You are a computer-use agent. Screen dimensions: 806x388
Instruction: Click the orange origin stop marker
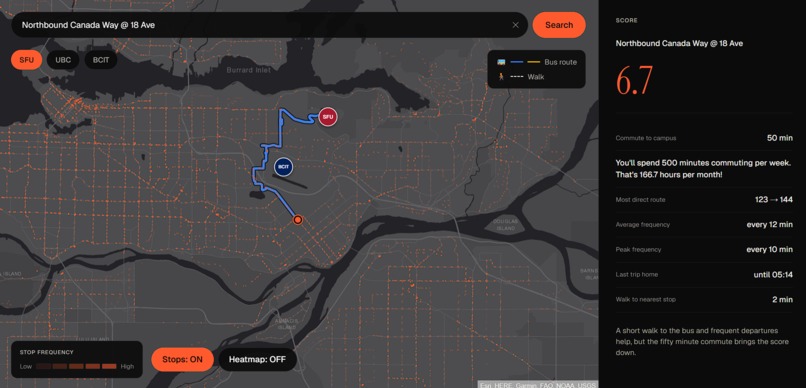tap(297, 220)
